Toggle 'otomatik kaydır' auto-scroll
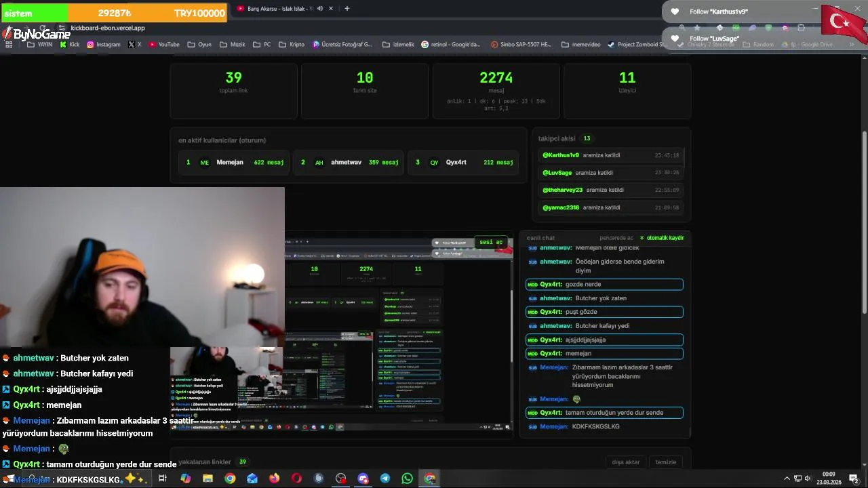Viewport: 868px width, 488px height. (x=662, y=238)
